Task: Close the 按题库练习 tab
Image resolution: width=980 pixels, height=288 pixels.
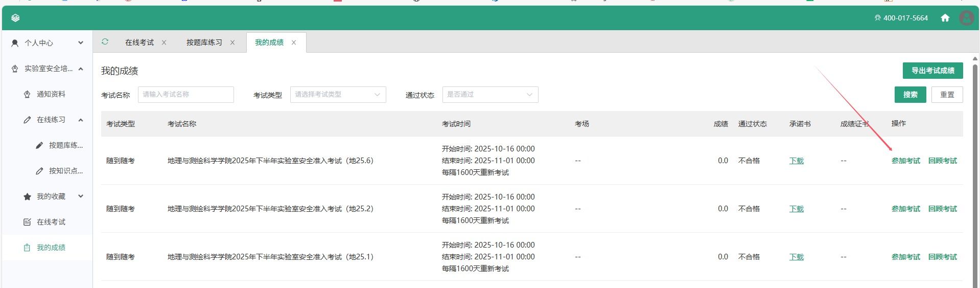Action: [232, 42]
